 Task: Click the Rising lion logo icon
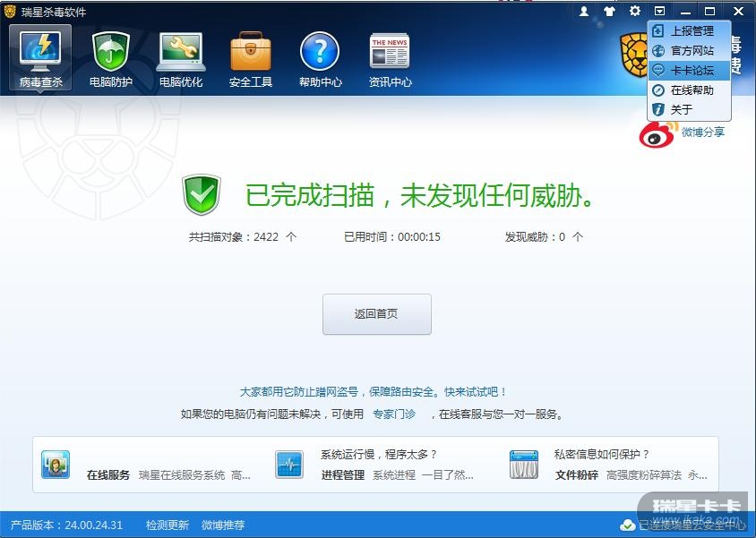tap(634, 55)
